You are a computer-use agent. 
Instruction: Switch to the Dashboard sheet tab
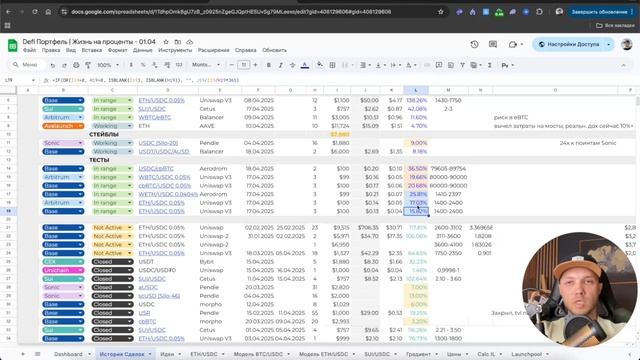(x=68, y=354)
